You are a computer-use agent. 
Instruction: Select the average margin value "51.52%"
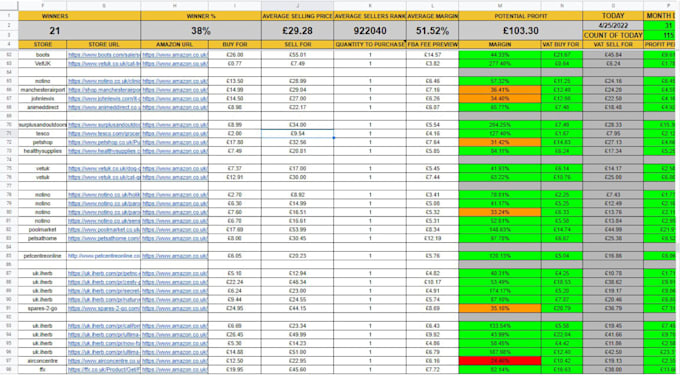tap(432, 31)
